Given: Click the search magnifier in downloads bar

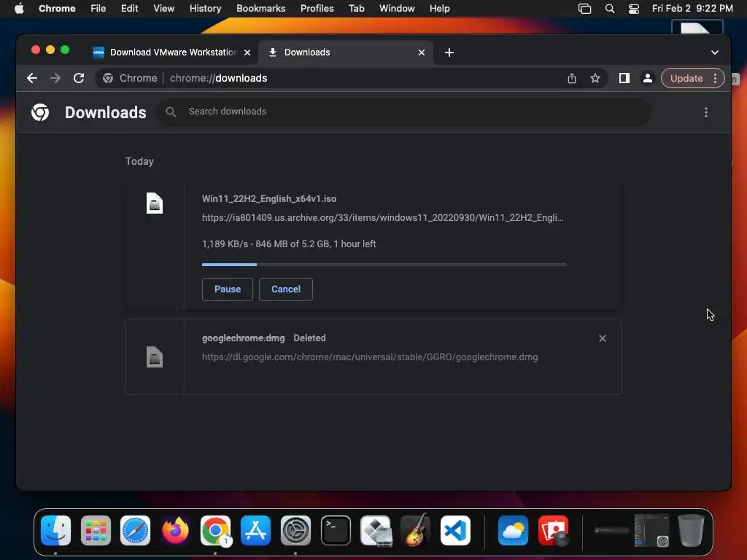Looking at the screenshot, I should click(x=171, y=112).
